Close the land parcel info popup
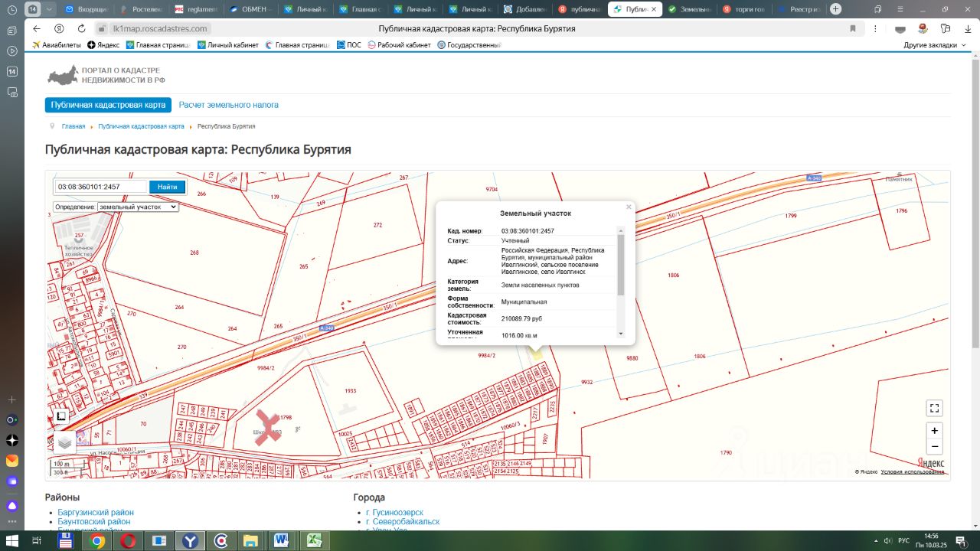The height and width of the screenshot is (551, 980). click(x=629, y=207)
